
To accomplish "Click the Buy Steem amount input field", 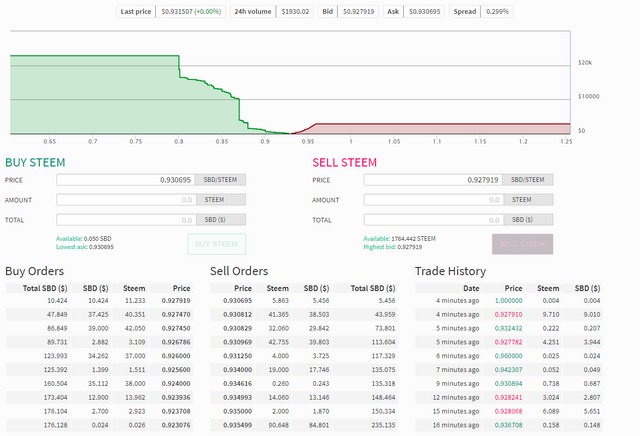I will 127,200.
